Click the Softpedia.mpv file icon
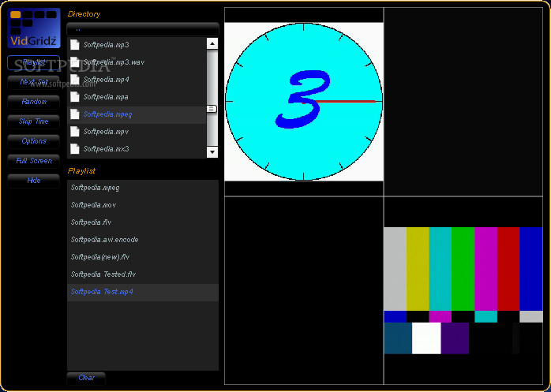The image size is (551, 392). coord(74,132)
